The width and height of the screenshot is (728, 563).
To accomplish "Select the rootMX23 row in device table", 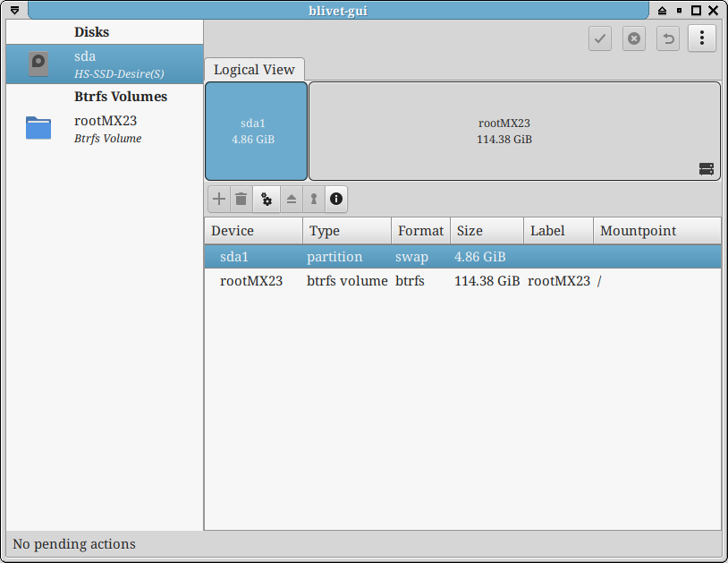I will [463, 281].
